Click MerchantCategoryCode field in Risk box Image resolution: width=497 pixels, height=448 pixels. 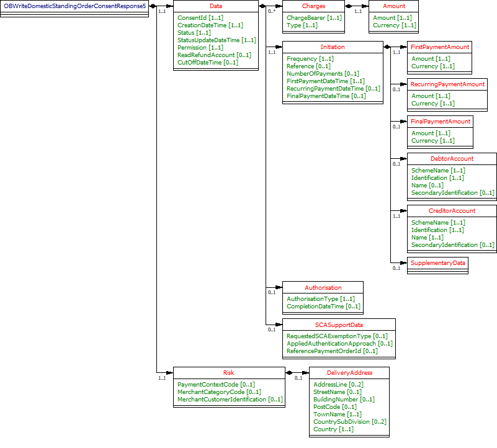pos(219,392)
